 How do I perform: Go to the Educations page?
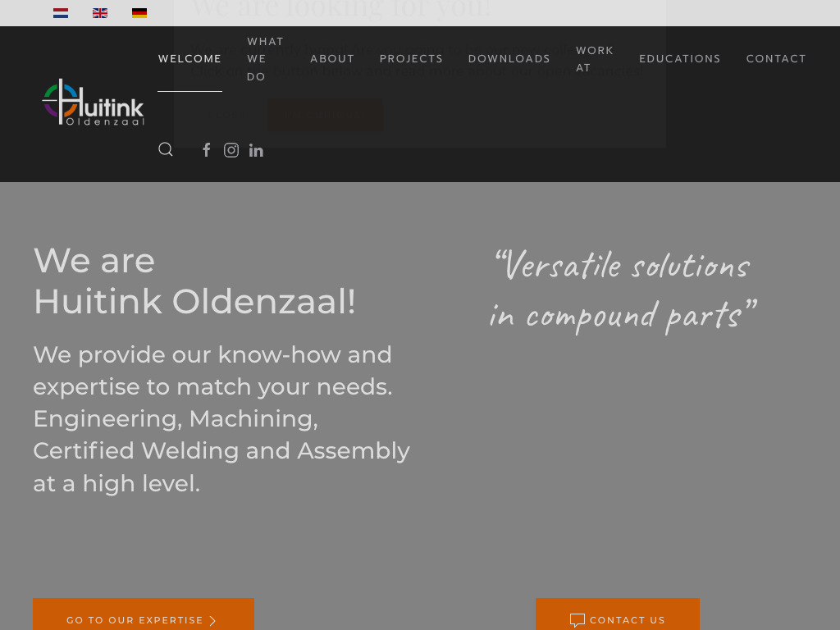[x=680, y=59]
